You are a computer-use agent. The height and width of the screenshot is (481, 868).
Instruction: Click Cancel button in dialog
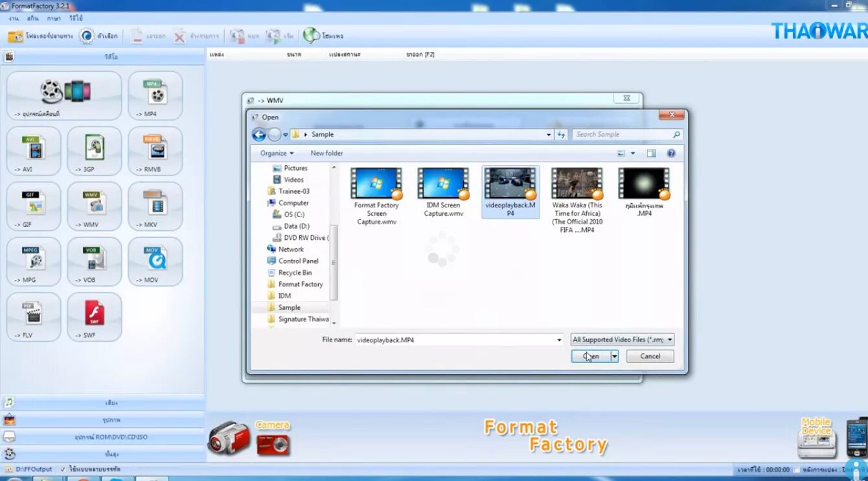tap(650, 356)
